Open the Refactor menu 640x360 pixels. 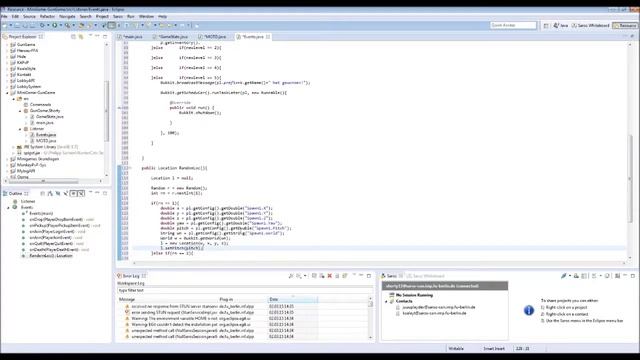coord(47,16)
